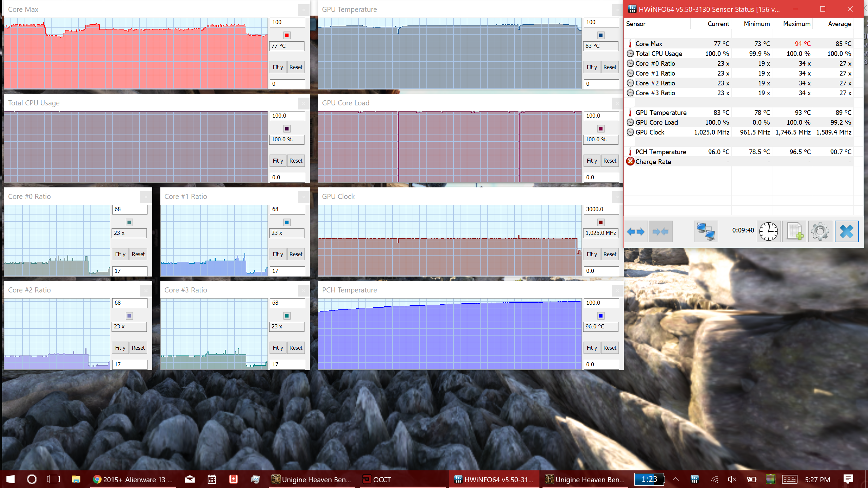
Task: Click the PCH Temperature blue color swatch
Action: pyautogui.click(x=601, y=316)
